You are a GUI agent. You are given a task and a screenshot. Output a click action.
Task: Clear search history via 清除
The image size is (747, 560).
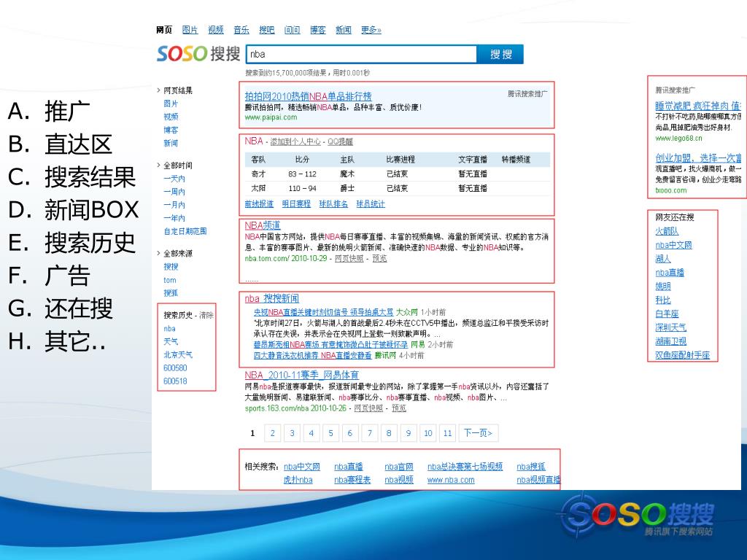point(206,315)
